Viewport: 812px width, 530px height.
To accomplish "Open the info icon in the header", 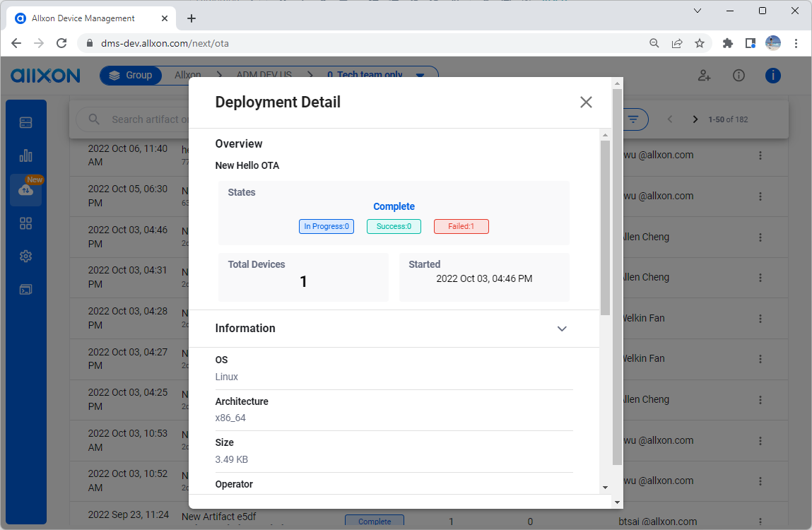I will [x=739, y=75].
